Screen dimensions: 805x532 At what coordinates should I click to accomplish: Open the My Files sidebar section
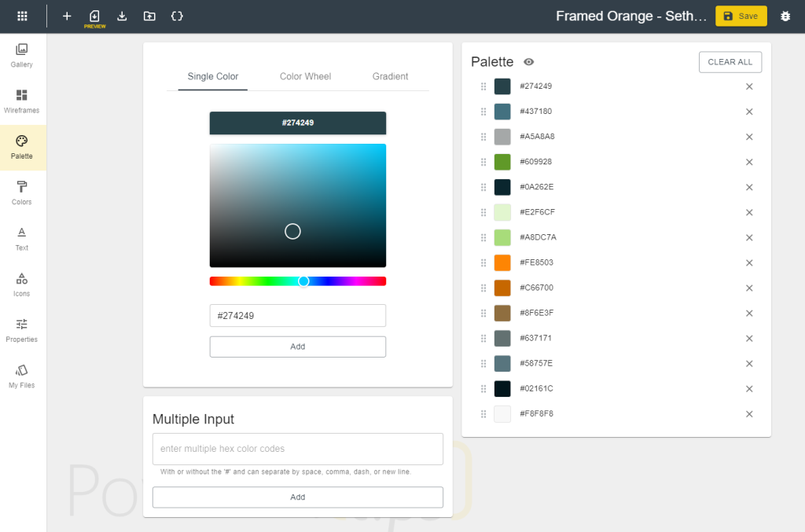click(x=21, y=376)
